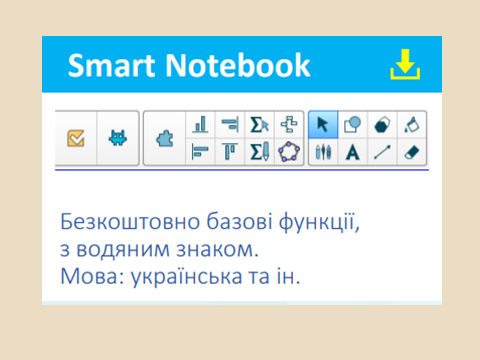This screenshot has height=360, width=480.
Task: Select the sigma with cursor math tool
Action: tap(260, 125)
